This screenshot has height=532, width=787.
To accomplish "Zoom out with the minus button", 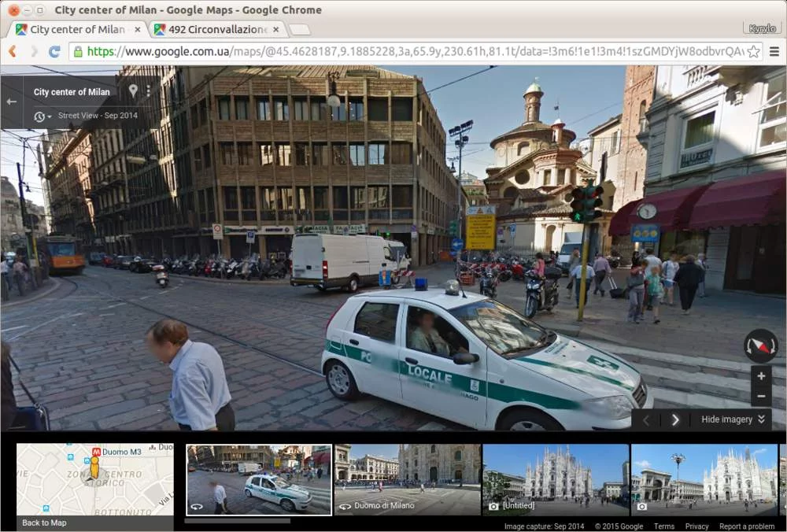I will 760,396.
